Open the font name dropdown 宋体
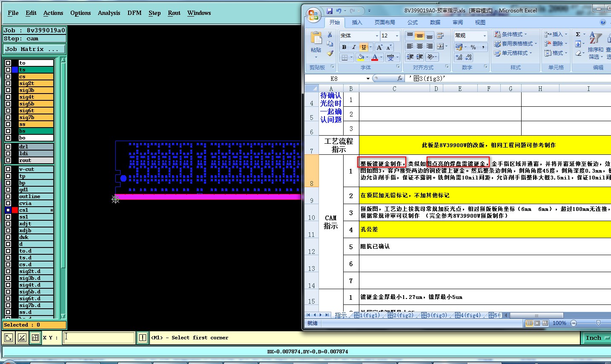 point(377,36)
